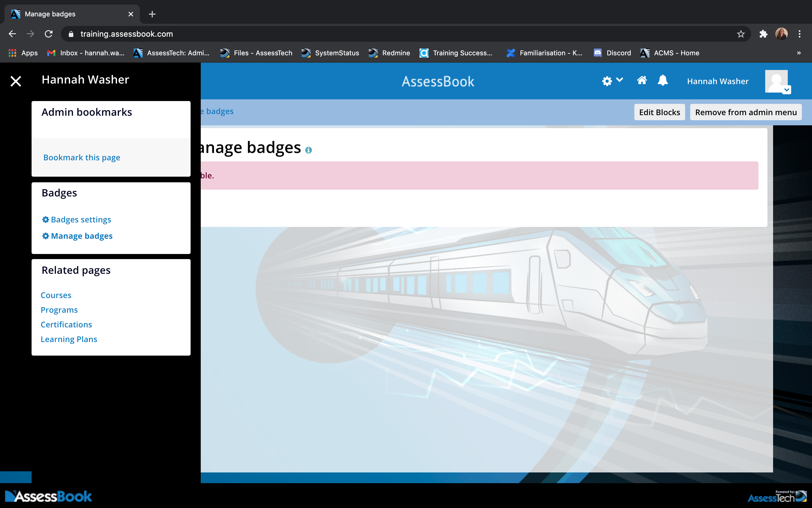Click the AssessBook header title

[x=438, y=81]
